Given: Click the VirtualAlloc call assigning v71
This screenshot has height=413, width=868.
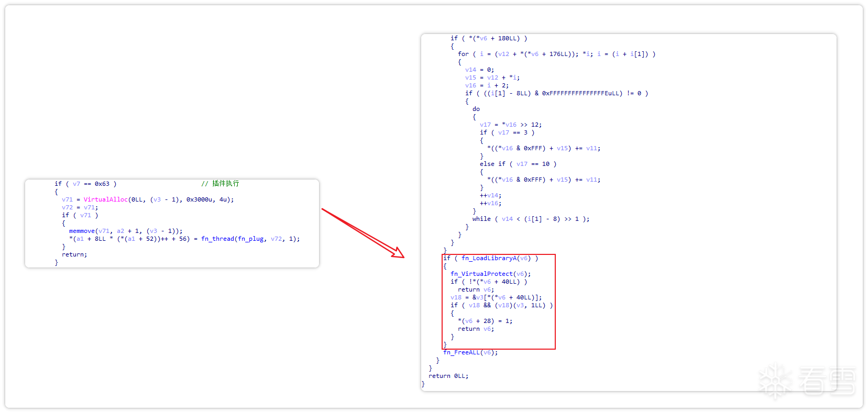Looking at the screenshot, I should pyautogui.click(x=148, y=199).
